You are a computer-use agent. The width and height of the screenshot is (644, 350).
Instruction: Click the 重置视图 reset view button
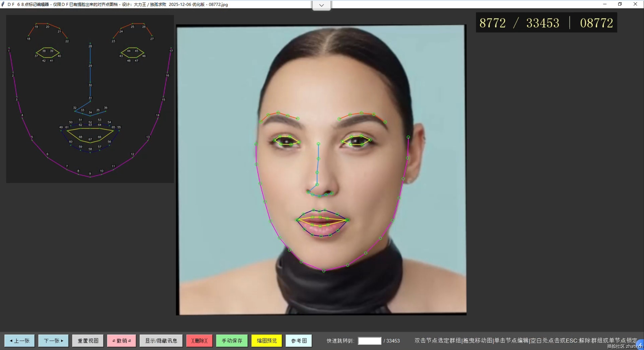[x=88, y=340]
